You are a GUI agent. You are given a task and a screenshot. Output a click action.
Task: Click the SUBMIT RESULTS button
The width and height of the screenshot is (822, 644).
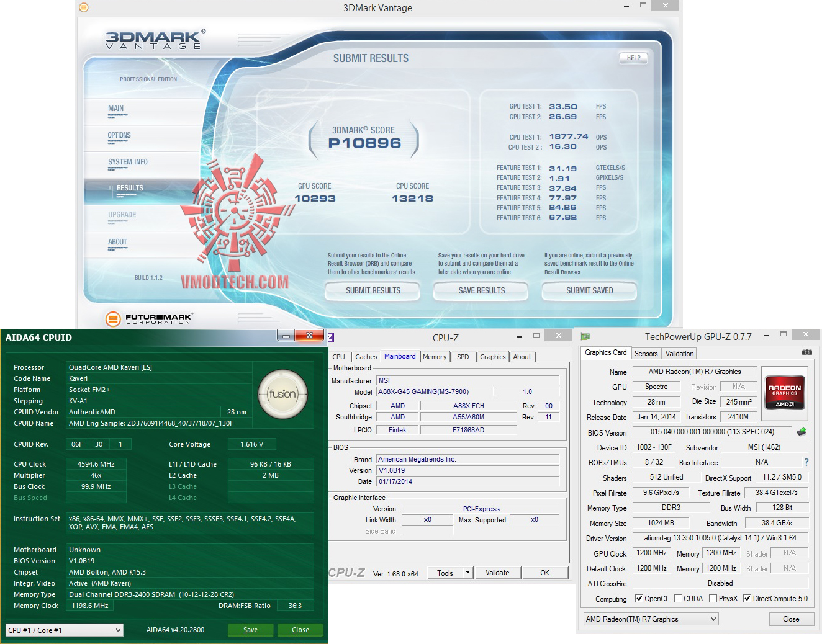(x=373, y=290)
